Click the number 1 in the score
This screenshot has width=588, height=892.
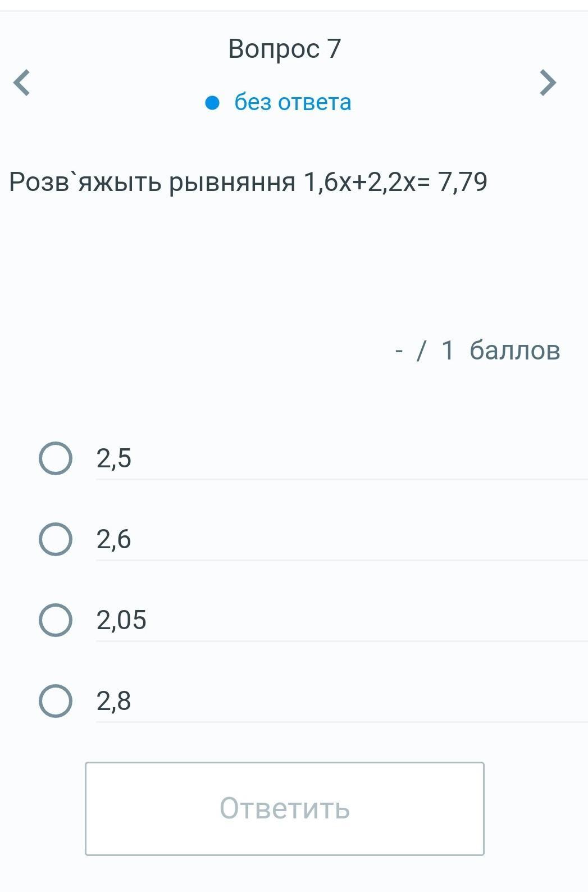(448, 350)
